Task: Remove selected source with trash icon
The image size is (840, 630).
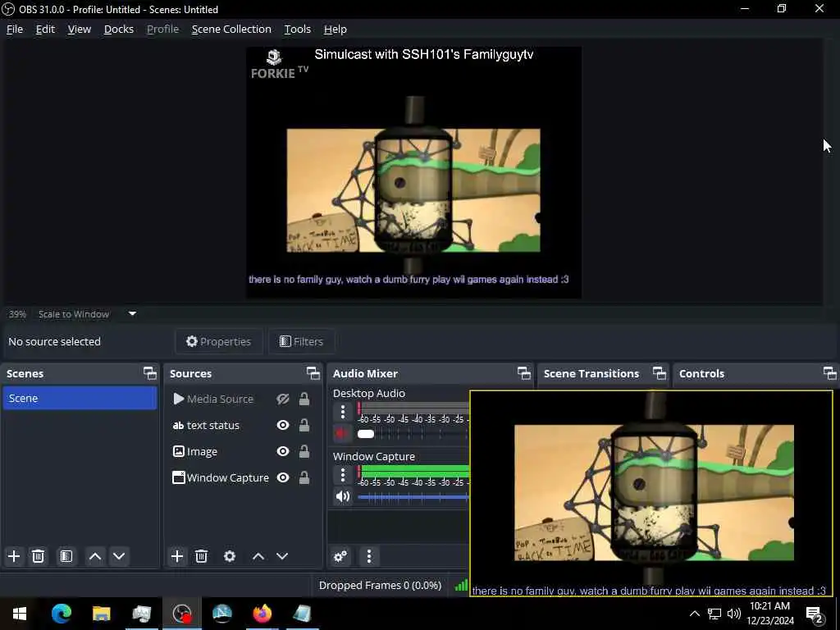Action: [202, 556]
